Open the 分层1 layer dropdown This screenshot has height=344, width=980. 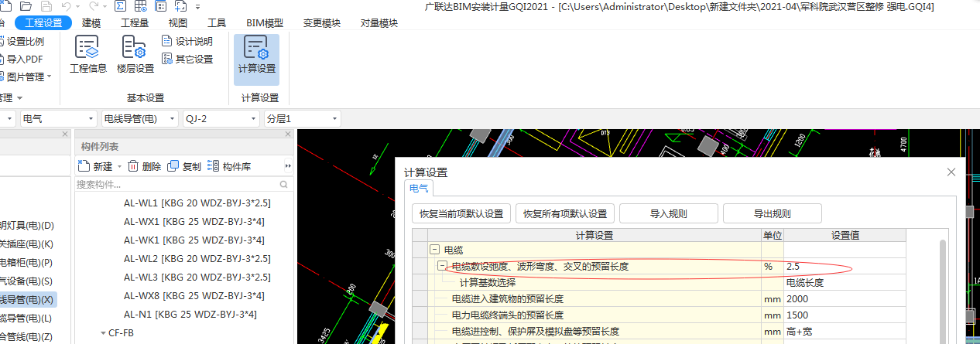302,118
